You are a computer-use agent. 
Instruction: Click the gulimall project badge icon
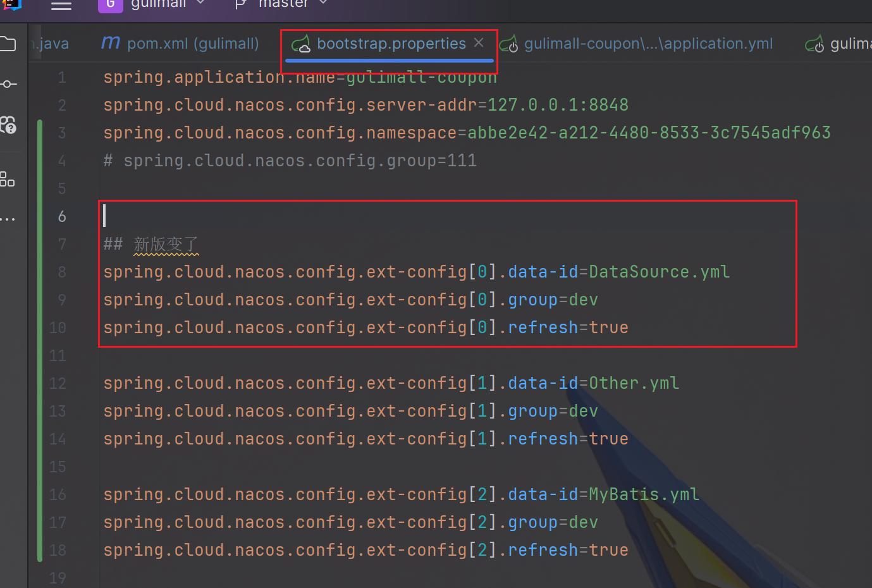tap(110, 5)
